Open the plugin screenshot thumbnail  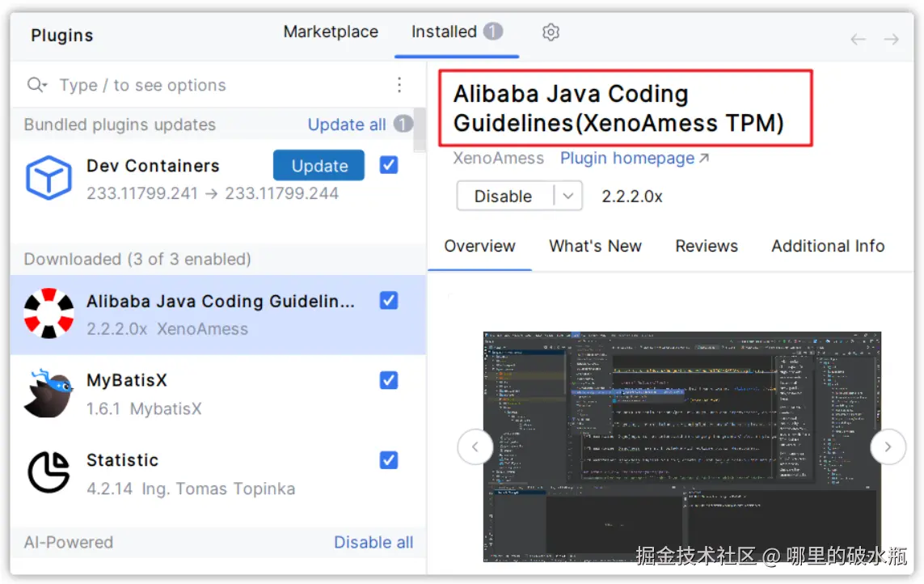[681, 446]
